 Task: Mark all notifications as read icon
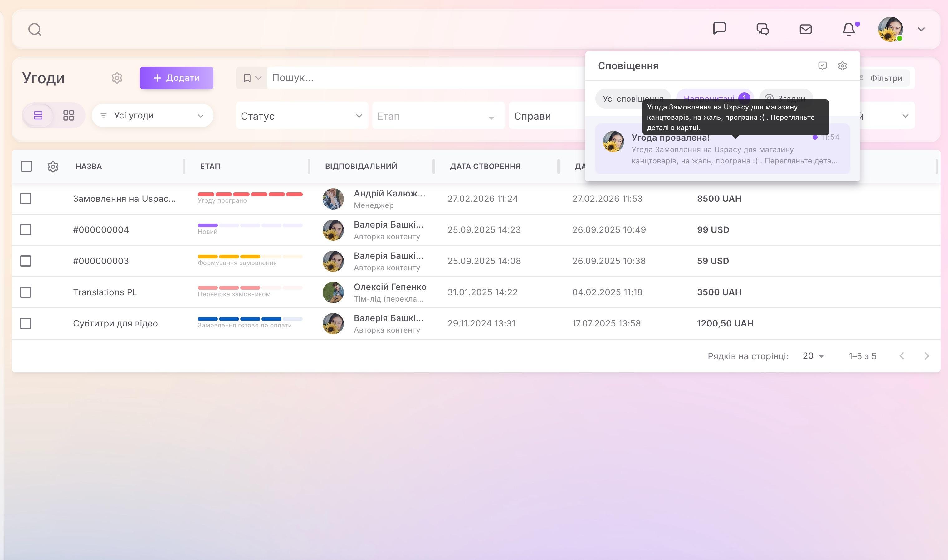pos(822,66)
